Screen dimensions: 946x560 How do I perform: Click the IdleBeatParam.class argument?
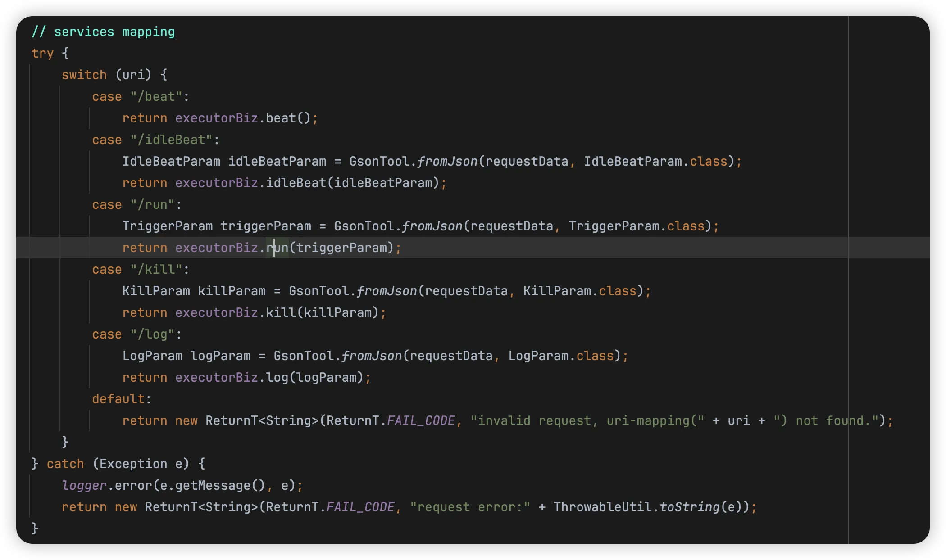pyautogui.click(x=655, y=162)
